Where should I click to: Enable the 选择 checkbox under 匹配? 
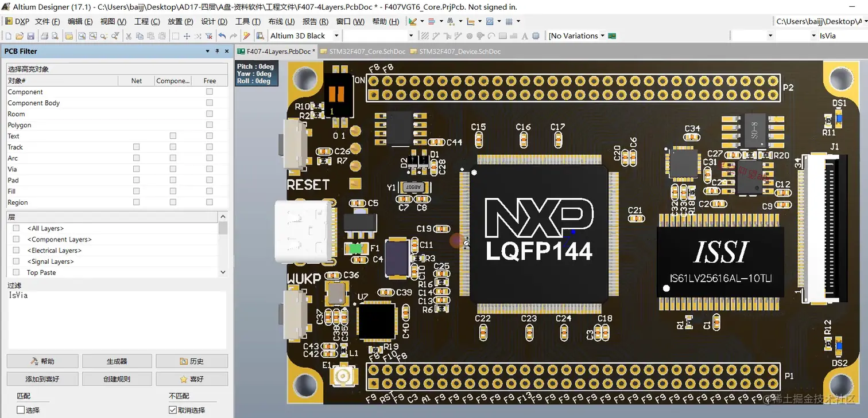(x=21, y=410)
